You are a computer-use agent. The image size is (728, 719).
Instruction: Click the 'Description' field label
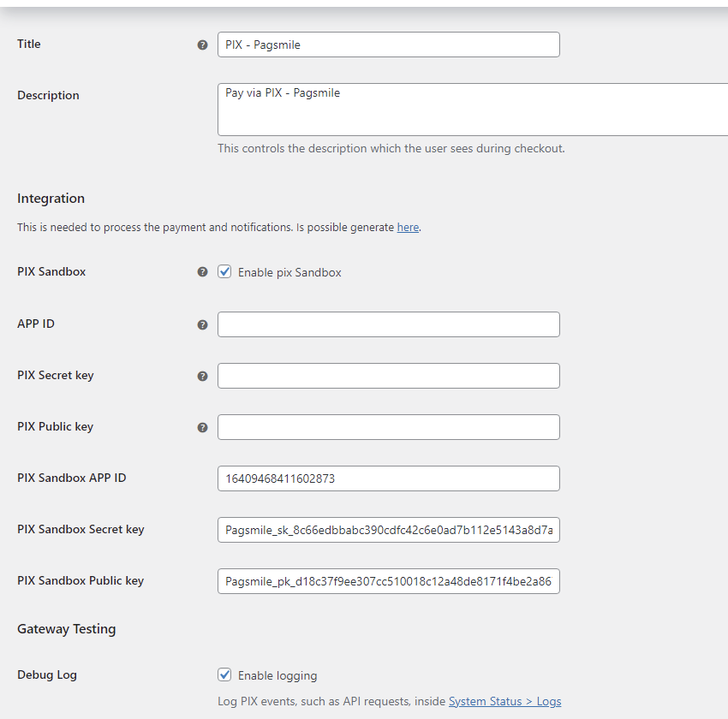48,95
